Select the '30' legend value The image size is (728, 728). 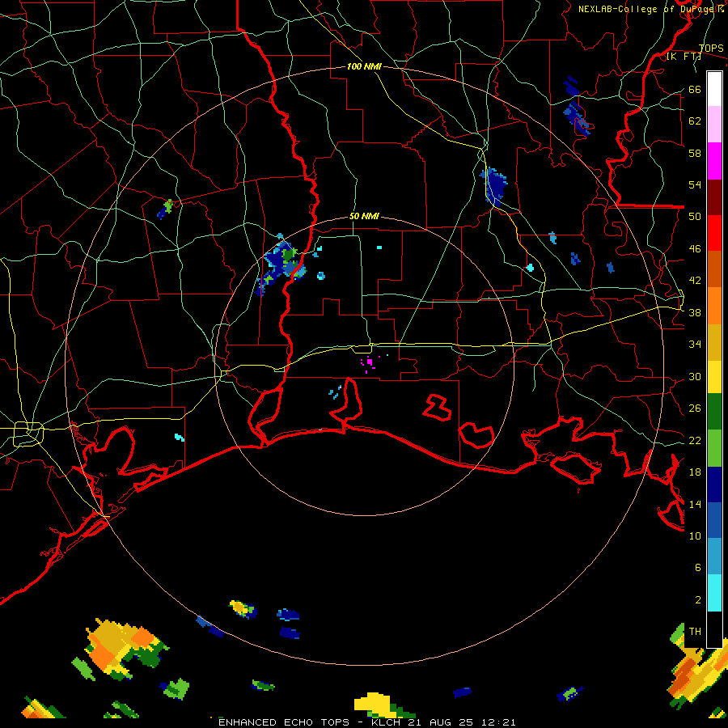click(x=695, y=376)
